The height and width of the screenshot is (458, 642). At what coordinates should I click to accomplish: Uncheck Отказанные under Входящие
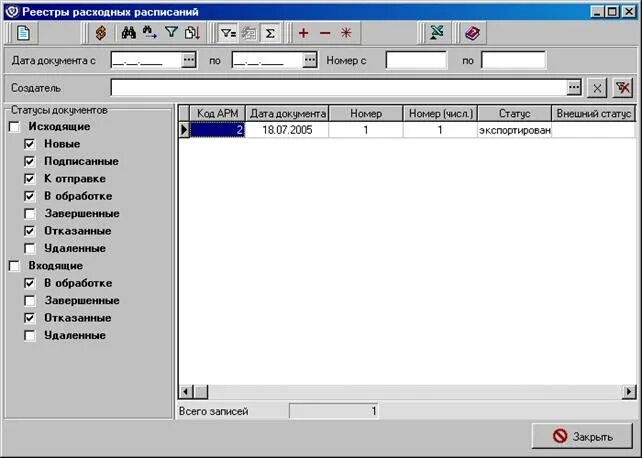pos(29,318)
